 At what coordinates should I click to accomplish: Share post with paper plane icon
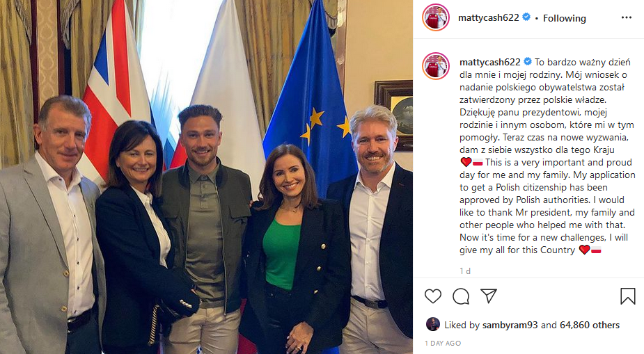[x=489, y=296]
